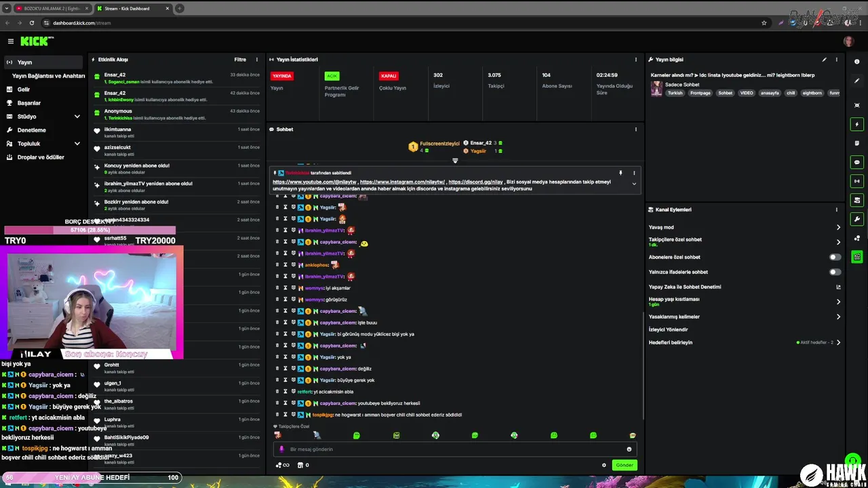868x488 pixels.
Task: Click the green Gönder button
Action: click(625, 465)
